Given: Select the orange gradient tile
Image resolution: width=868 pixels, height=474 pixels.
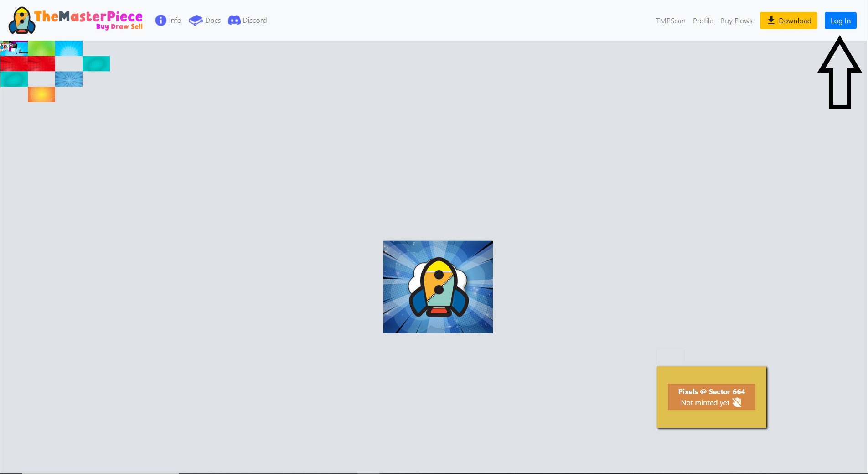Looking at the screenshot, I should pyautogui.click(x=41, y=94).
